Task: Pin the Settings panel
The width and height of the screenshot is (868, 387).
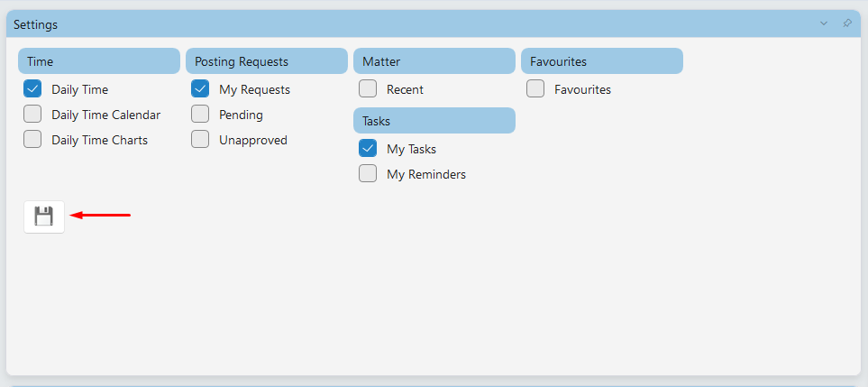Action: (847, 23)
